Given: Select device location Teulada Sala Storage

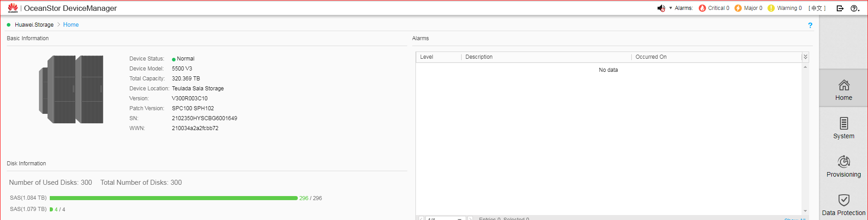Looking at the screenshot, I should [x=198, y=89].
